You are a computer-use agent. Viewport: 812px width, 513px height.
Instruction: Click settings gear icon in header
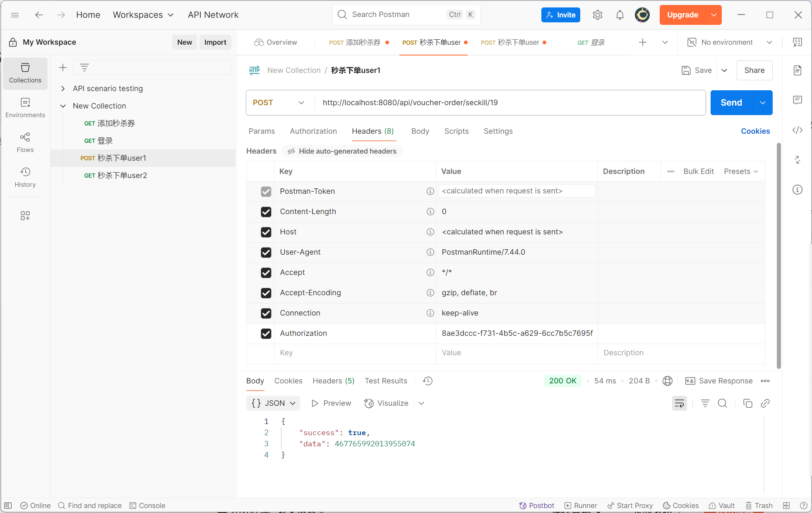(597, 15)
